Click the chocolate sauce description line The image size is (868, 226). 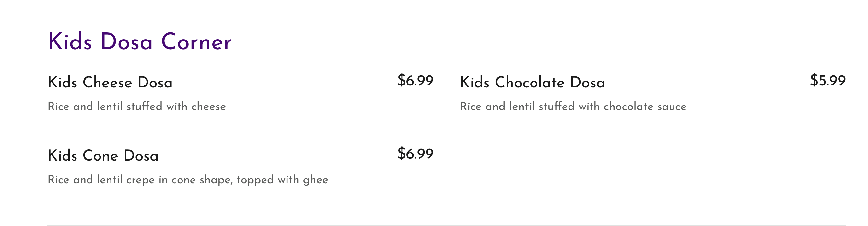(573, 107)
